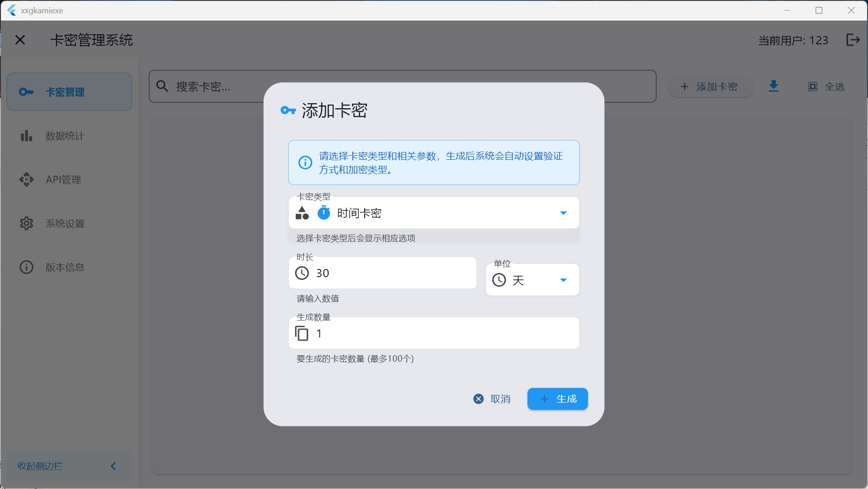868x489 pixels.
Task: Click the stopwatch icon next to 时间卡密
Action: 324,213
